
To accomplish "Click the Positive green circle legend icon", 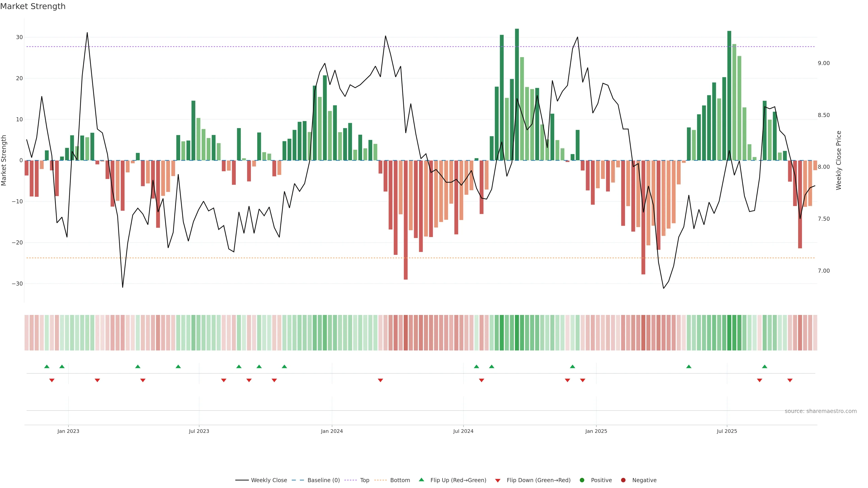I will point(582,480).
